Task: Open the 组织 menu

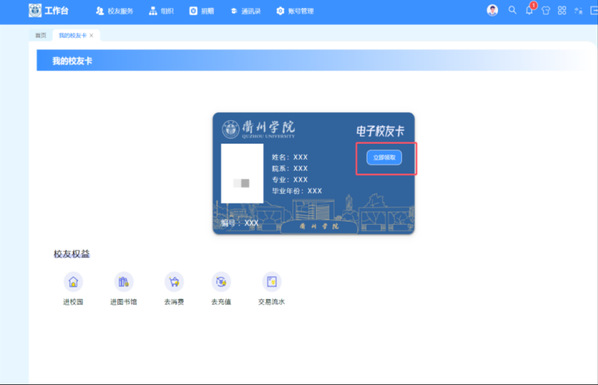Action: point(161,11)
